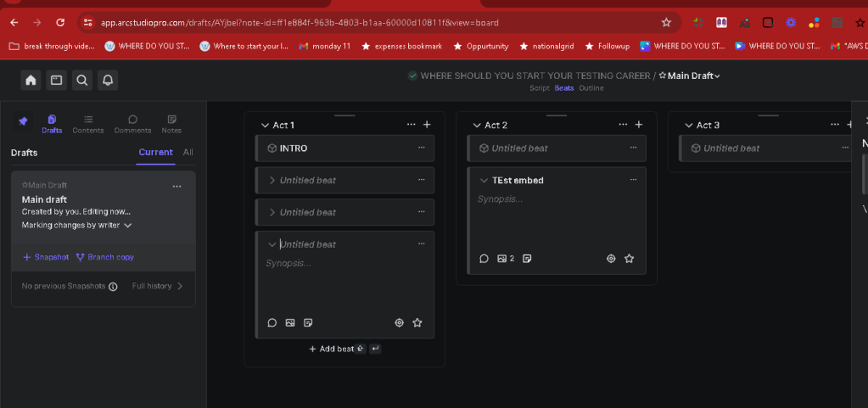Viewport: 868px width, 408px height.
Task: Click target icon on TEst embed beat
Action: [x=611, y=259]
